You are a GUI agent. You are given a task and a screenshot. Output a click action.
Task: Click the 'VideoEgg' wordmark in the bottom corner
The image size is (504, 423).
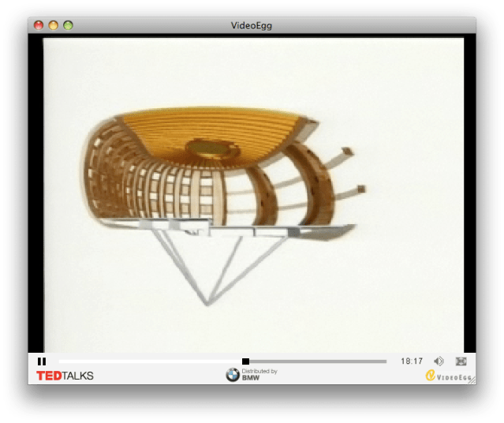click(454, 377)
